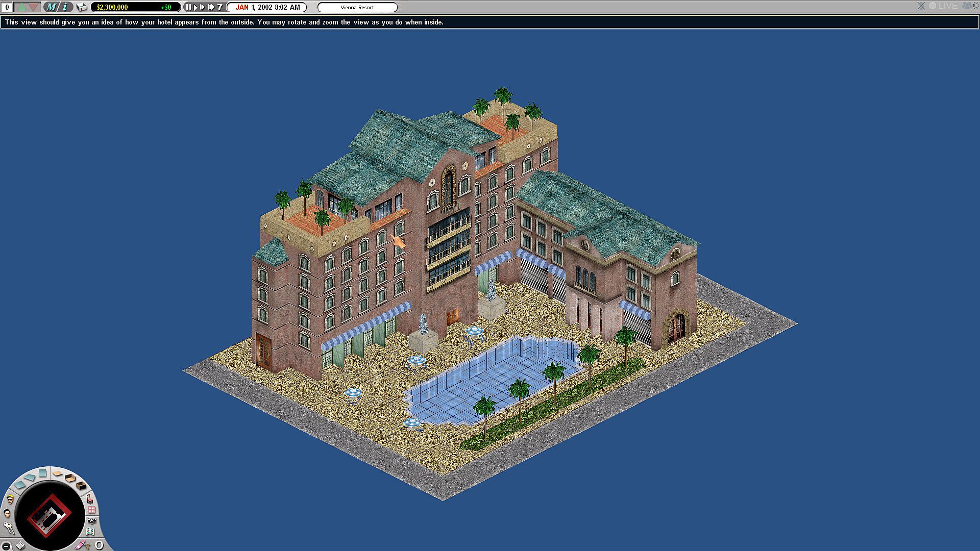Set game speed to fastest triple arrow
980x551 pixels.
click(x=211, y=7)
